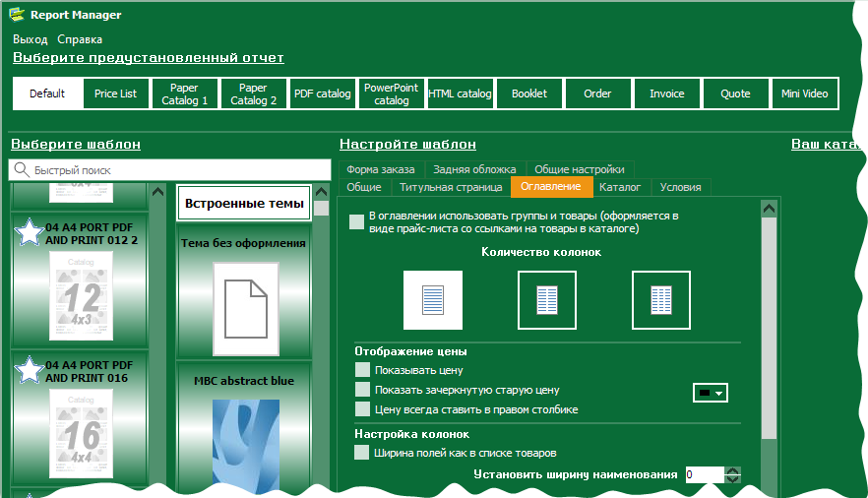Select the Default preset report

tap(47, 93)
